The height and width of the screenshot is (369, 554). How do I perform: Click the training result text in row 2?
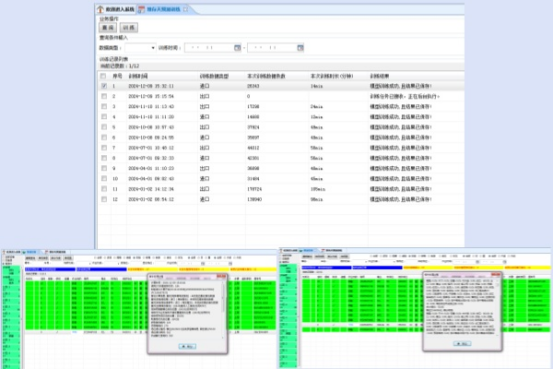point(404,96)
